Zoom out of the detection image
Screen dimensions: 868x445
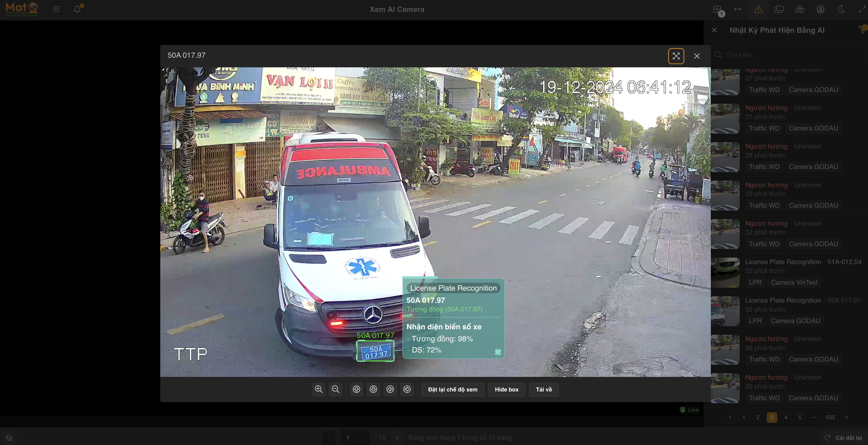336,389
